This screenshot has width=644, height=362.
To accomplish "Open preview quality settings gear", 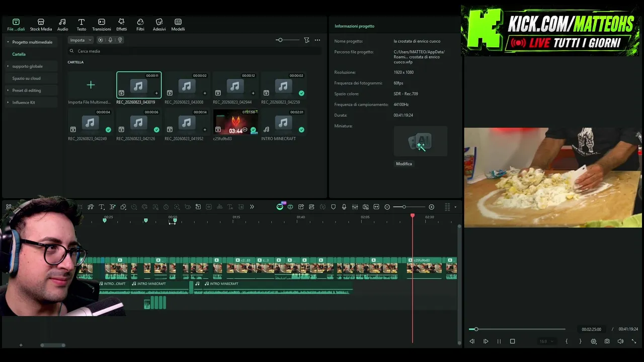I will pos(594,341).
